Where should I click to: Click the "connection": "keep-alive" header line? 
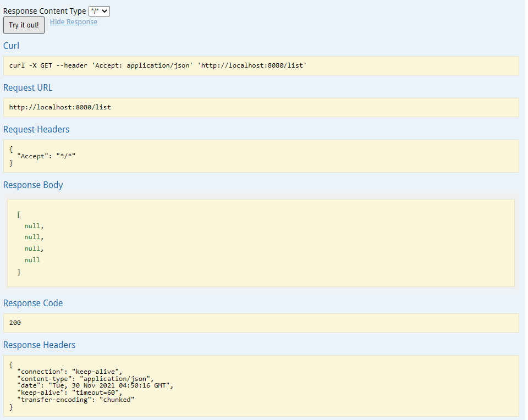[70, 372]
